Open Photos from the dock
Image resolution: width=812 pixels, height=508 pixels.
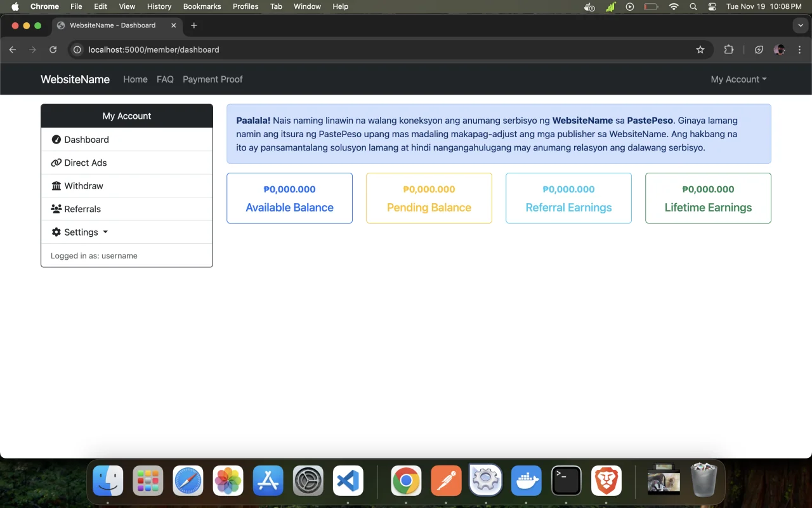pyautogui.click(x=228, y=481)
